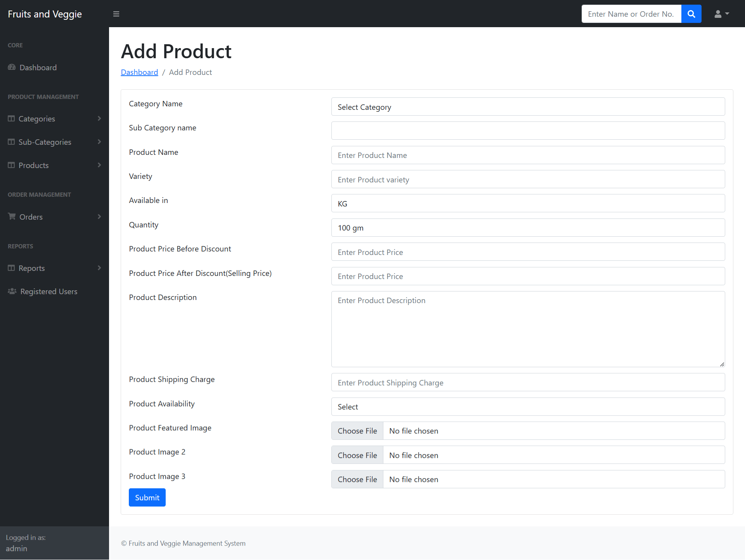The width and height of the screenshot is (745, 560).
Task: Open the Dashboard via its sidebar icon
Action: [x=12, y=67]
